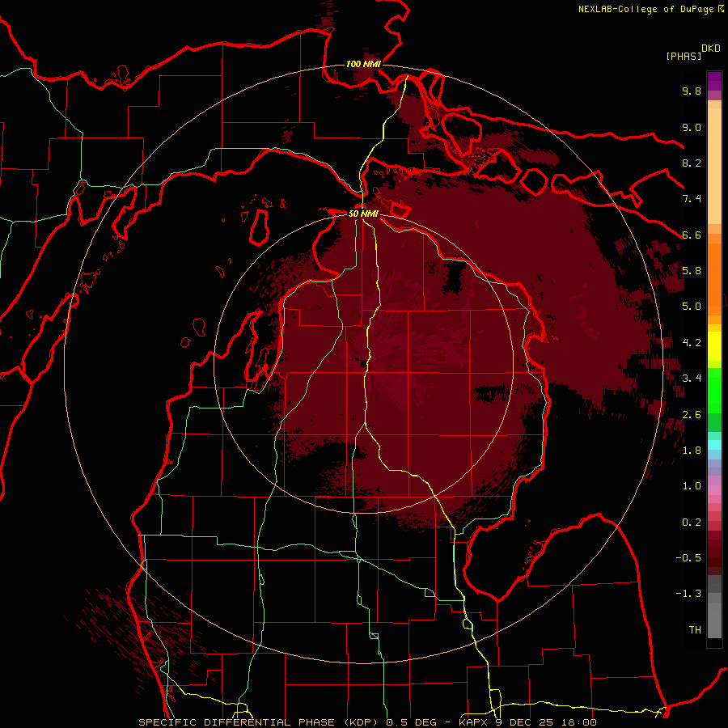This screenshot has height=728, width=728.
Task: Click the [PHAS] units label
Action: point(684,56)
